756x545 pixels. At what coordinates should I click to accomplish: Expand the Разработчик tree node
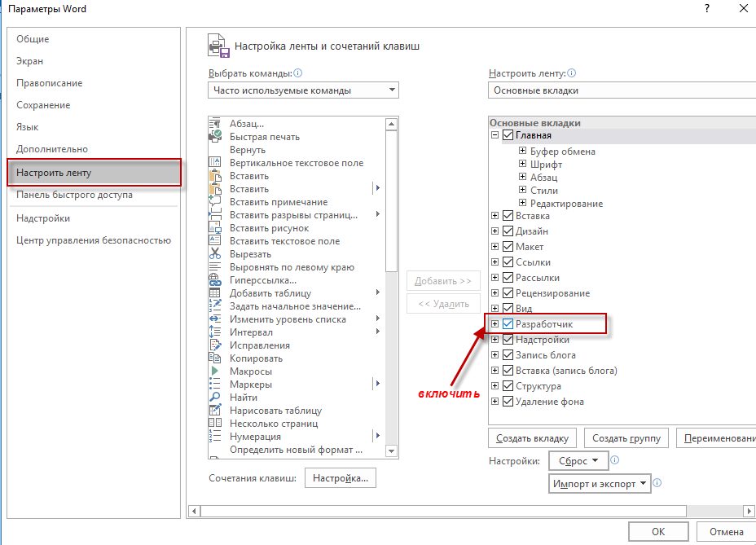494,324
